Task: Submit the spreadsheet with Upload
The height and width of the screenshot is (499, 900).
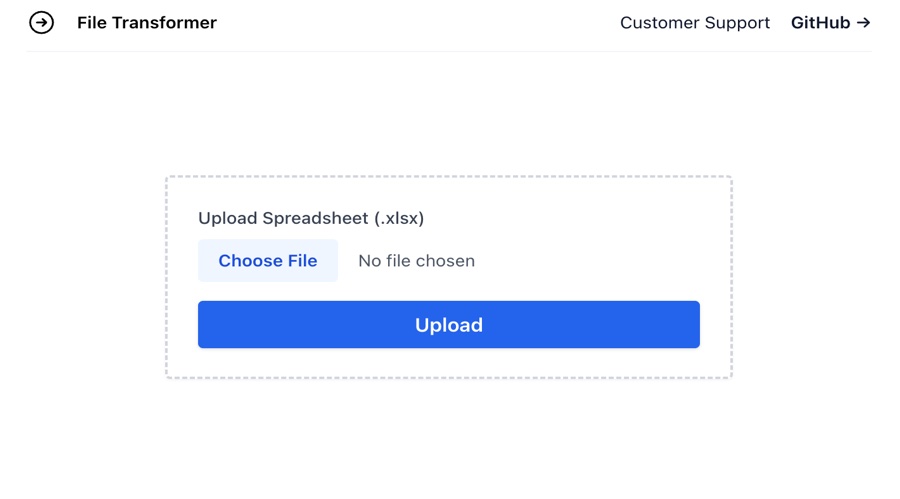Action: [x=448, y=325]
